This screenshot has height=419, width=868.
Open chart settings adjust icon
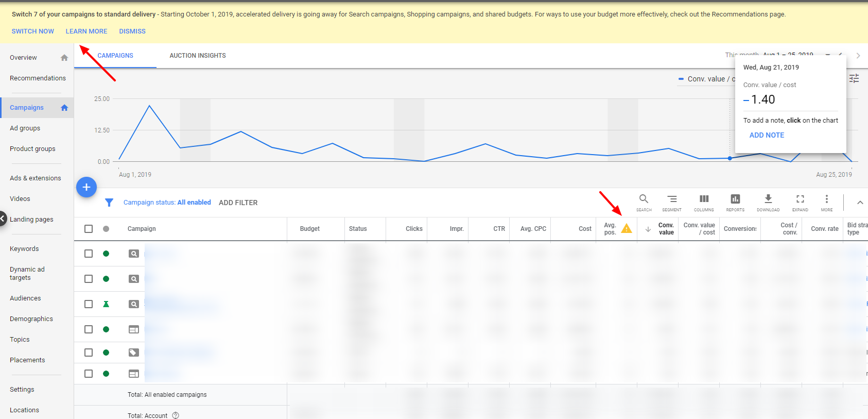point(854,78)
